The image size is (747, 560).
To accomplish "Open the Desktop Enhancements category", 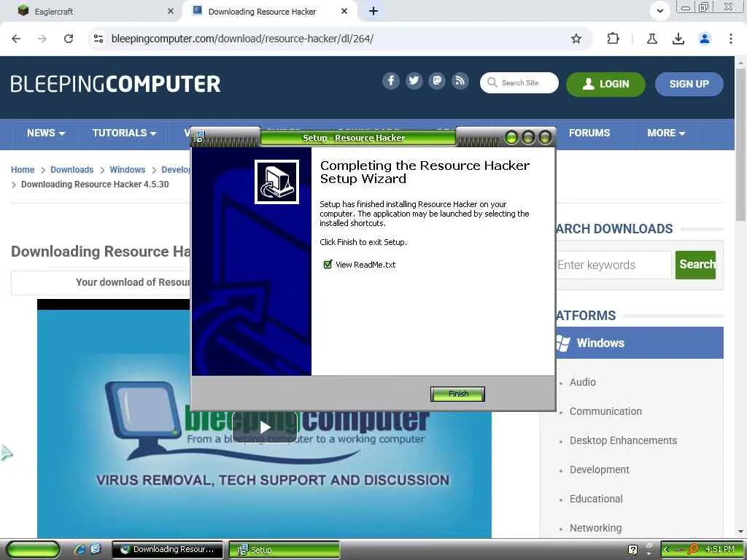I will coord(623,440).
